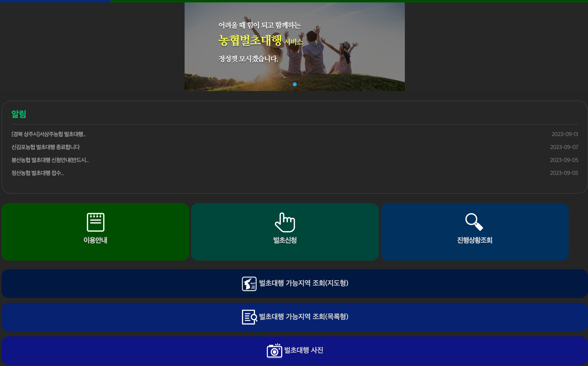
Task: Open the 벌초신청 text label
Action: (x=285, y=240)
